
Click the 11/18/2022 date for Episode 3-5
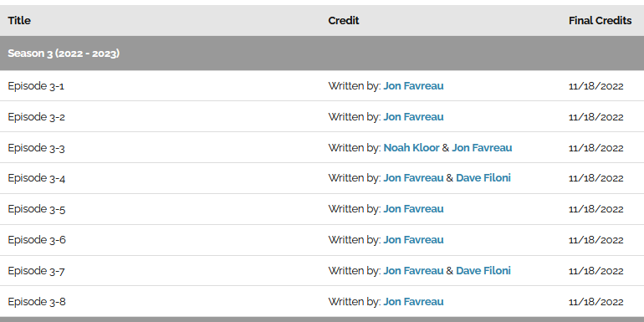596,209
